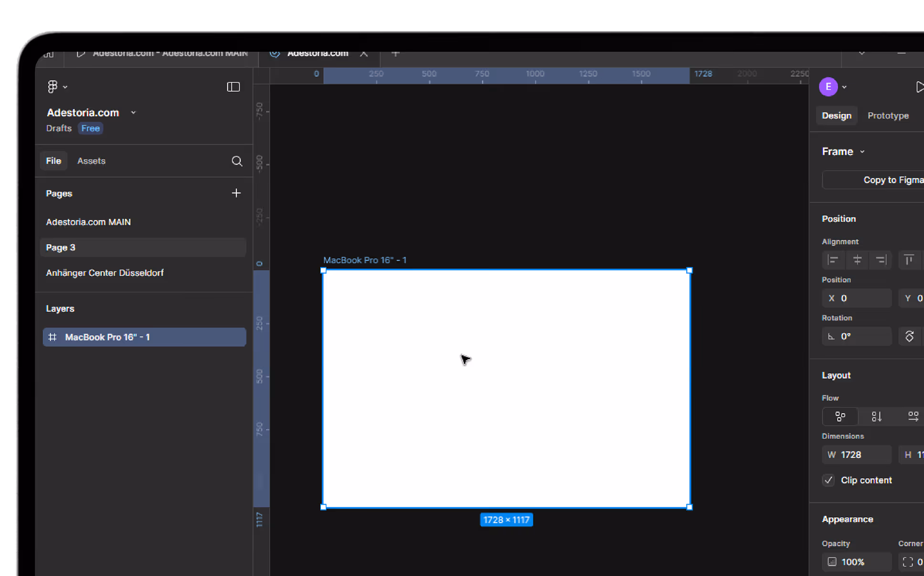Open the Figma main menu icon

click(x=53, y=86)
